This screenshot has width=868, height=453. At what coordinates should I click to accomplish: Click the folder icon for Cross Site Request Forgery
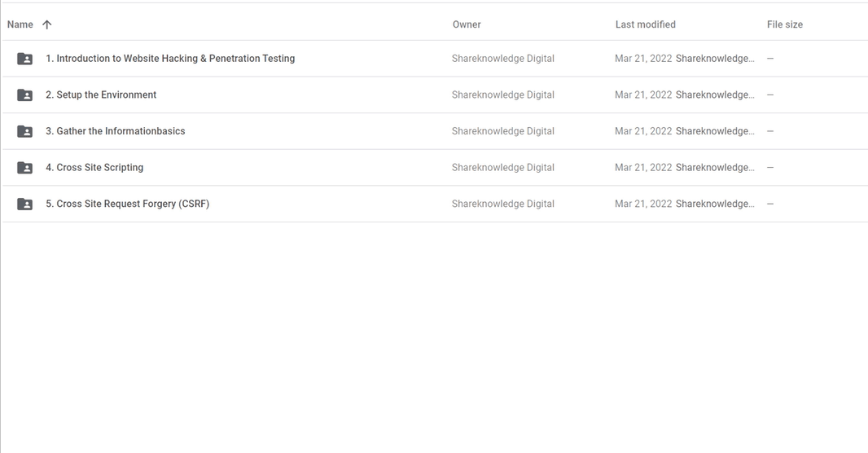[x=25, y=204]
